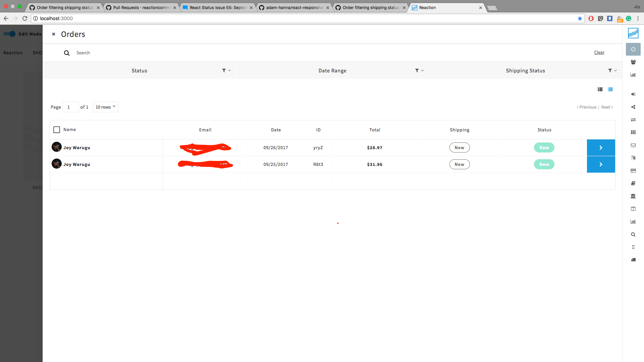The height and width of the screenshot is (362, 644).
Task: Open the exchange arrows sidebar icon
Action: (x=633, y=120)
